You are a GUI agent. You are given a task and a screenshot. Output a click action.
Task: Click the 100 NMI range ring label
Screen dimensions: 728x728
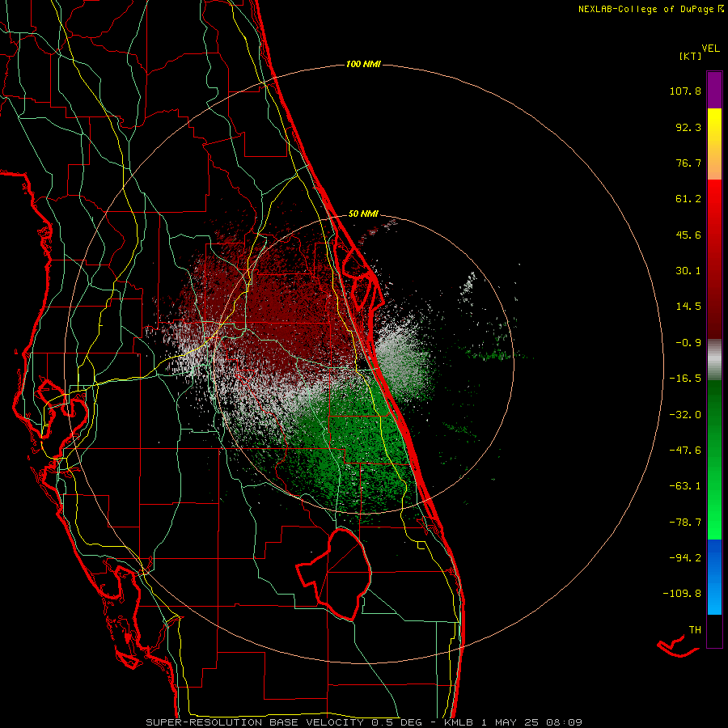pyautogui.click(x=363, y=64)
